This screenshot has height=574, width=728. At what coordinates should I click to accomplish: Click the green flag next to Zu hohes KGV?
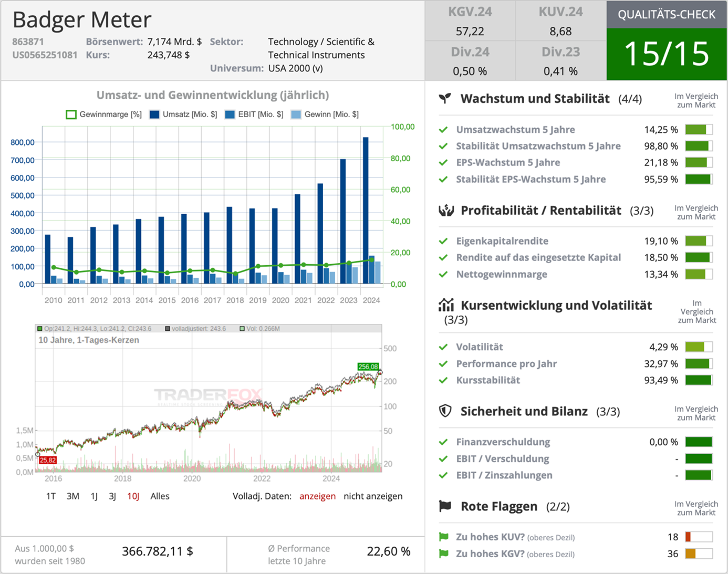[444, 554]
